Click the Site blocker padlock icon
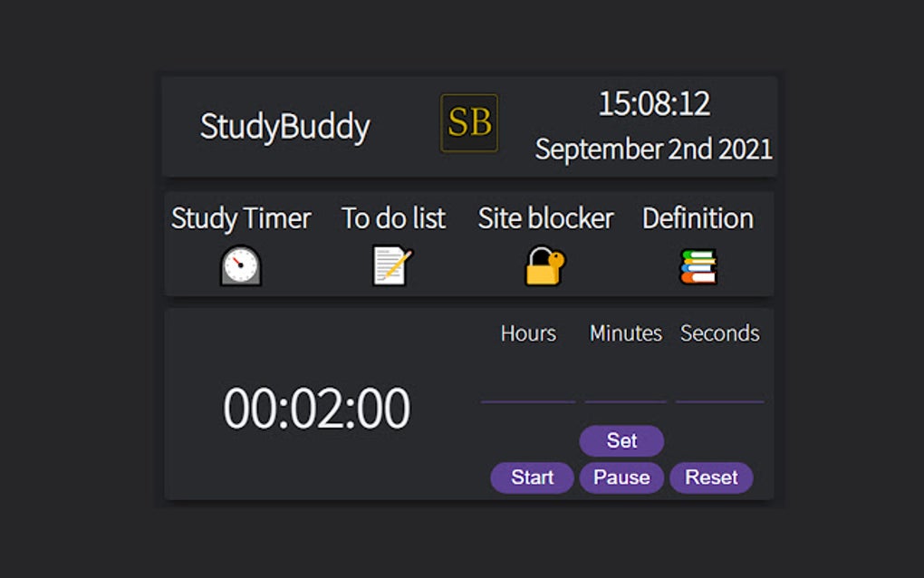924x578 pixels. pos(544,265)
